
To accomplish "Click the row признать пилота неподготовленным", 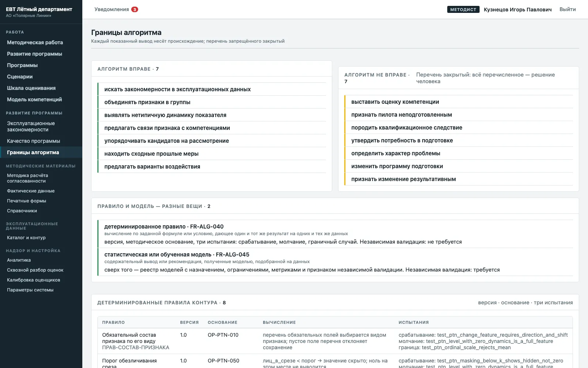I will [459, 115].
